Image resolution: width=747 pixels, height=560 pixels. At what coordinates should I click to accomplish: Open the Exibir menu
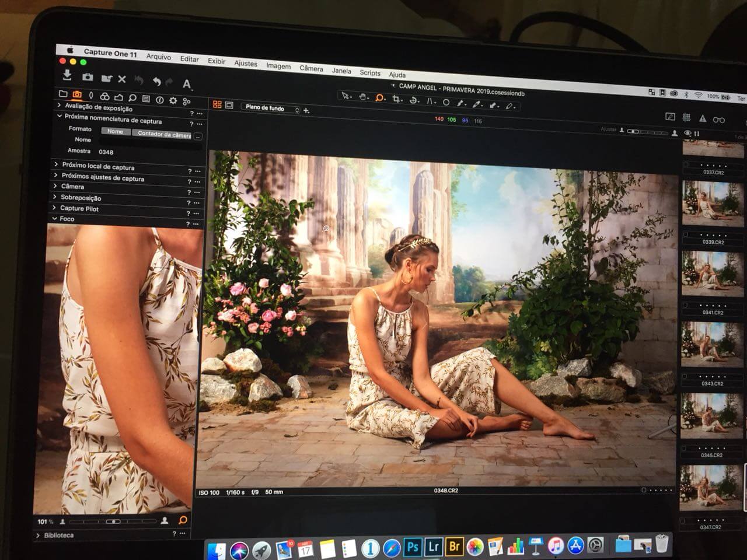(x=217, y=61)
